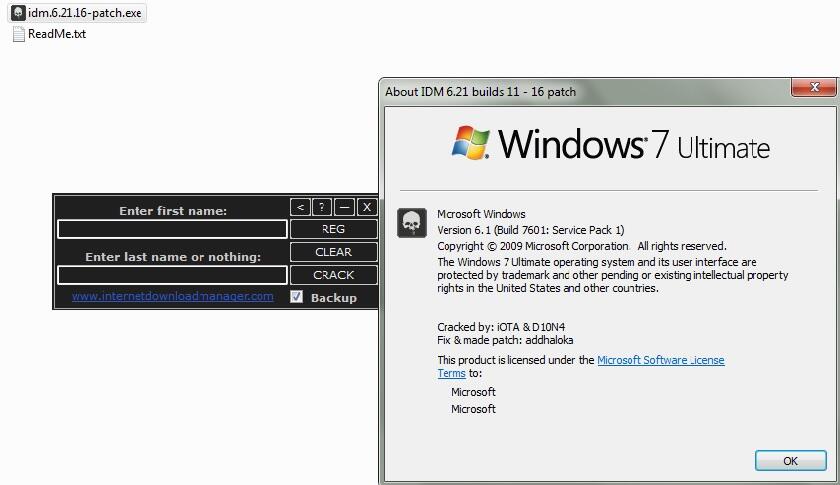This screenshot has height=485, width=840.
Task: Click the skull icon in the About dialog
Action: [x=412, y=223]
